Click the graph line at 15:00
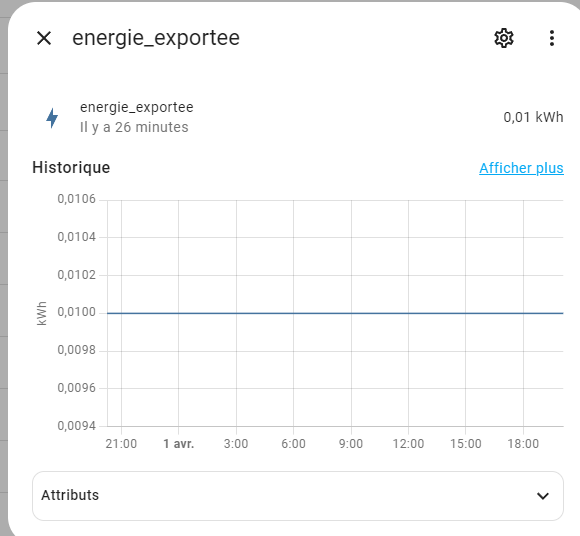Image resolution: width=580 pixels, height=536 pixels. (465, 313)
